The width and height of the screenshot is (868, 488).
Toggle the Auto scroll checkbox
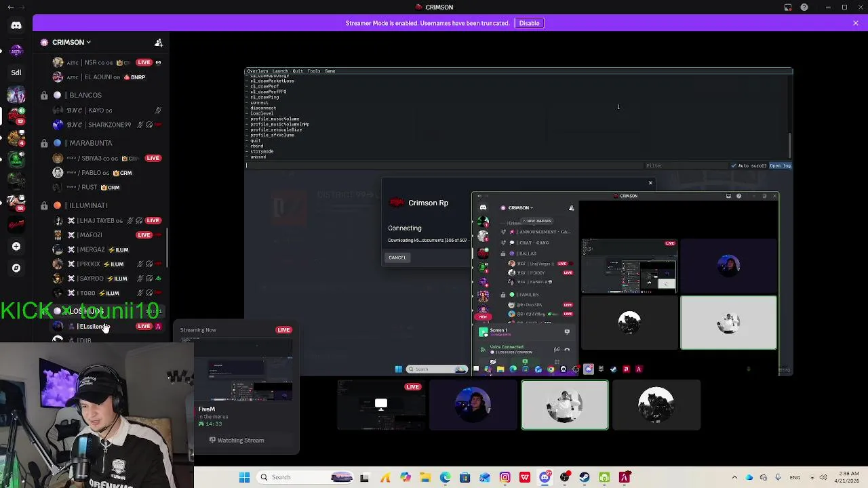point(734,165)
